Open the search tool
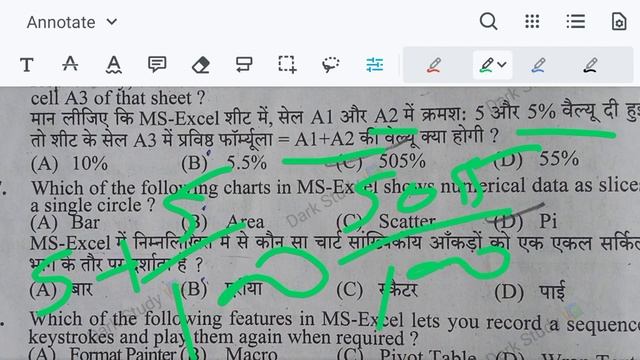The width and height of the screenshot is (640, 360). 488,21
